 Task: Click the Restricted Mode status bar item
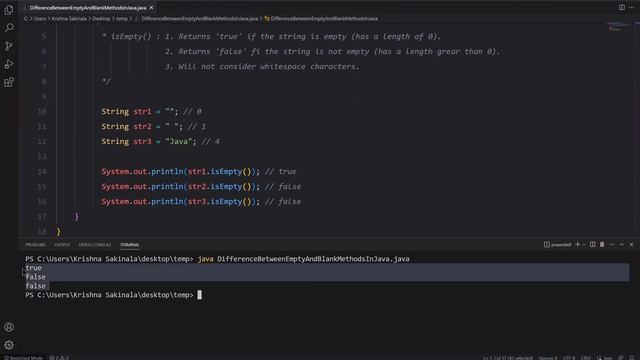tap(23, 358)
